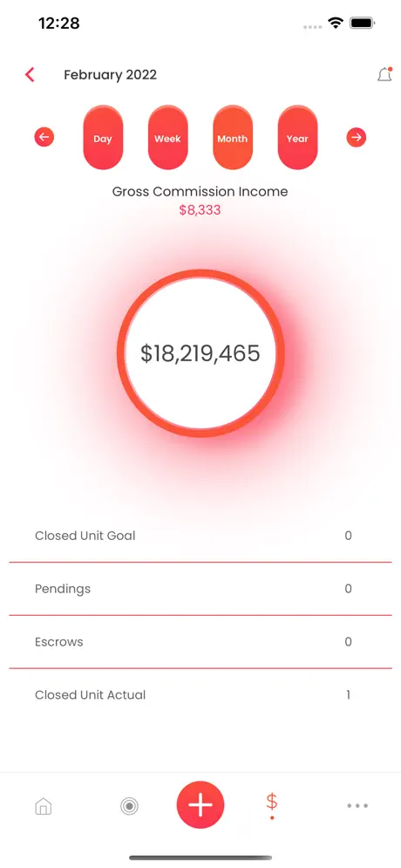Switch view to Week
The image size is (401, 868).
tap(167, 138)
